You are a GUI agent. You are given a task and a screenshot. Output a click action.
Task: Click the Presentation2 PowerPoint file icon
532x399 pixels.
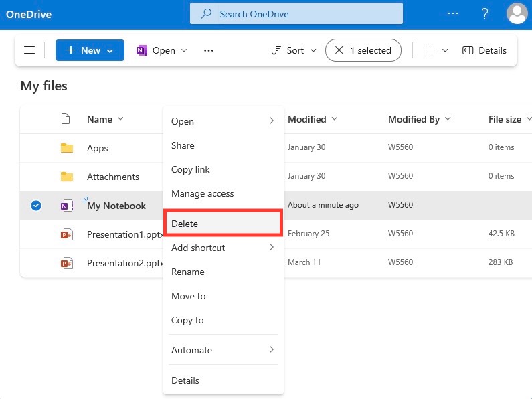click(x=67, y=263)
